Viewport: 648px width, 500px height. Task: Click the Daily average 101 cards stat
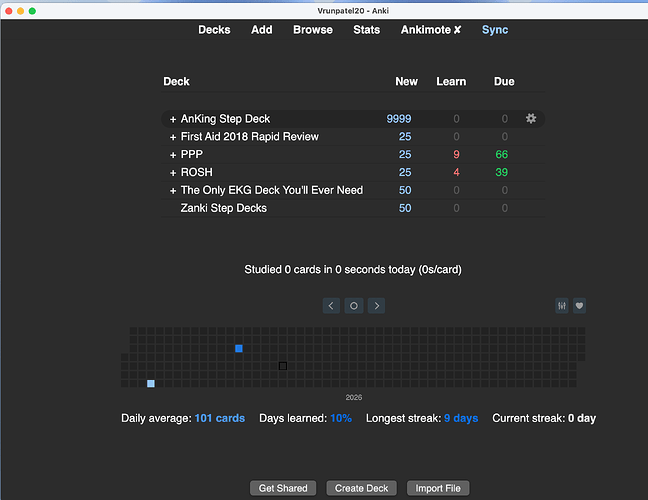click(183, 418)
